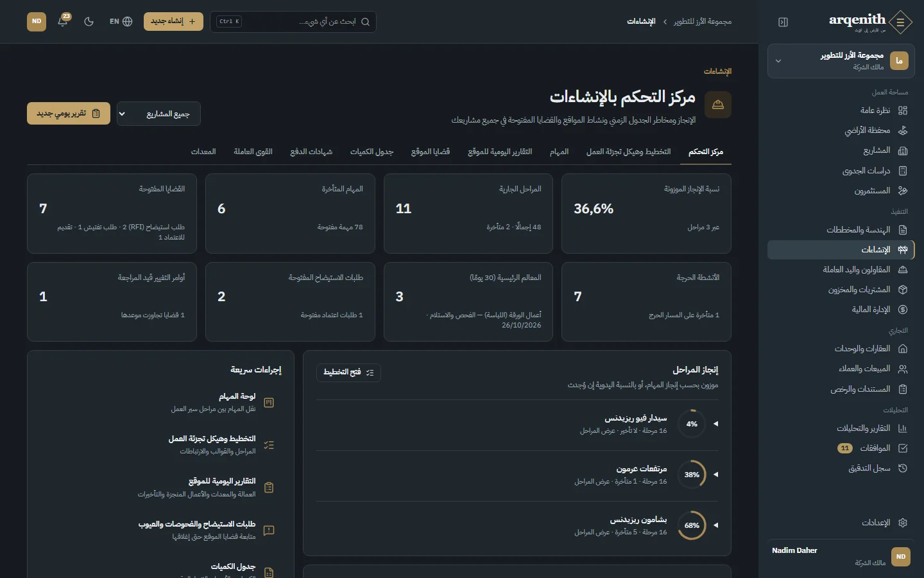Click the 68% progress ring for بشامون ريزيدنس
This screenshot has width=924, height=578.
[692, 525]
